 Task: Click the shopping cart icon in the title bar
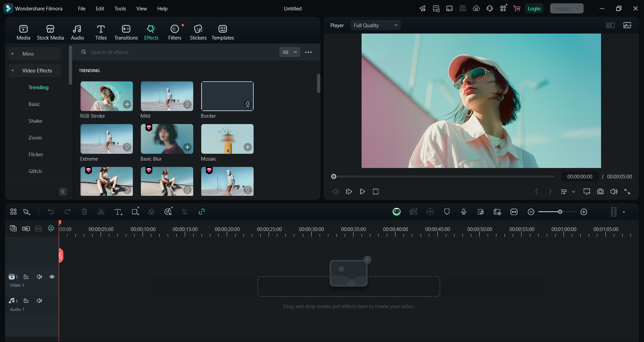tap(517, 8)
